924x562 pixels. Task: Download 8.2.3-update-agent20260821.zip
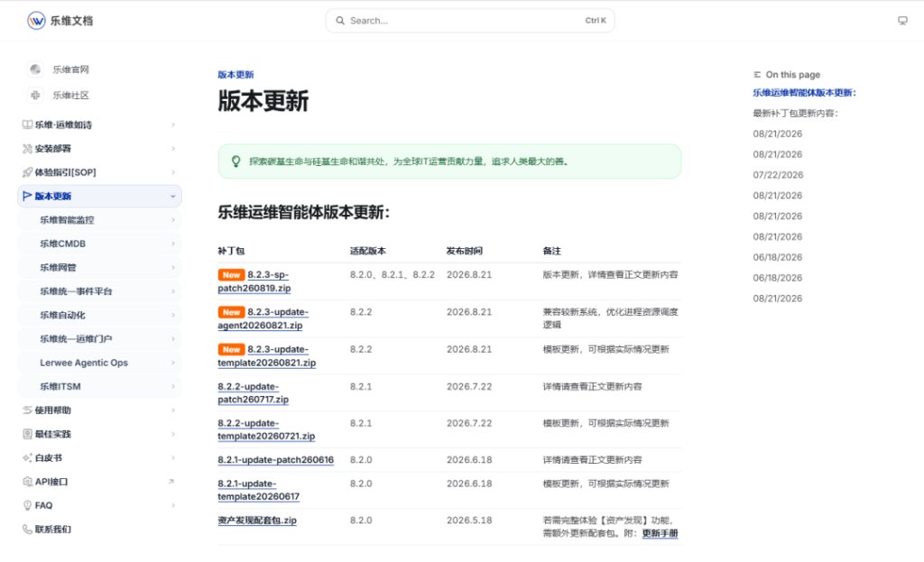click(x=263, y=318)
